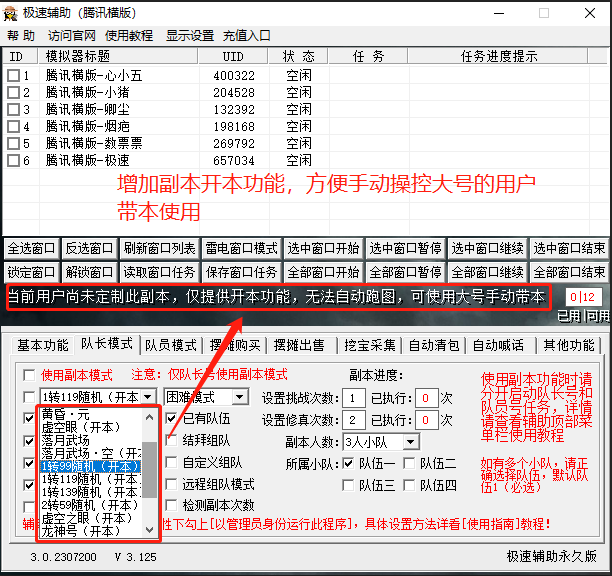Viewport: 612px width, 576px height.
Task: Switch to the 自动喊话 tab
Action: point(498,345)
